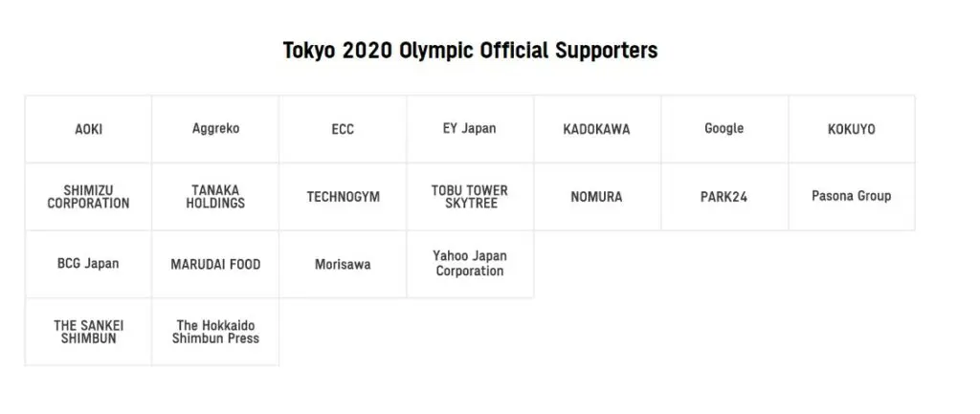Open the Pasona Group link
Screen dimensions: 980x414
851,197
